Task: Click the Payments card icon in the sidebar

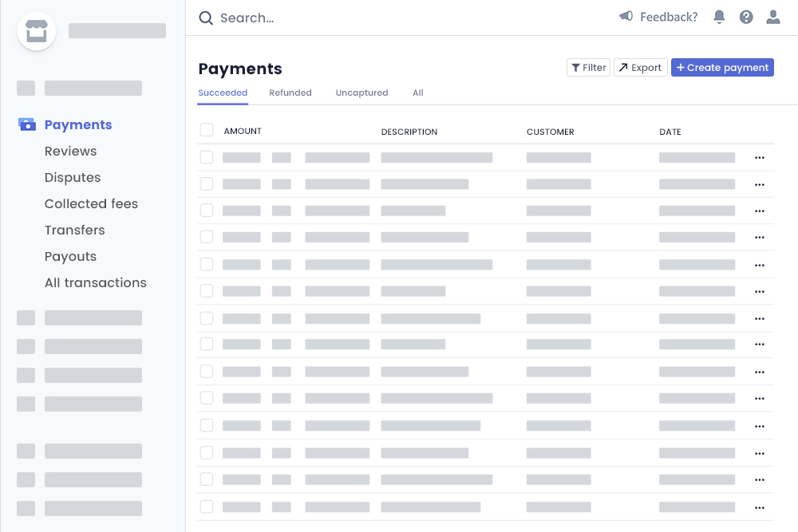Action: 26,124
